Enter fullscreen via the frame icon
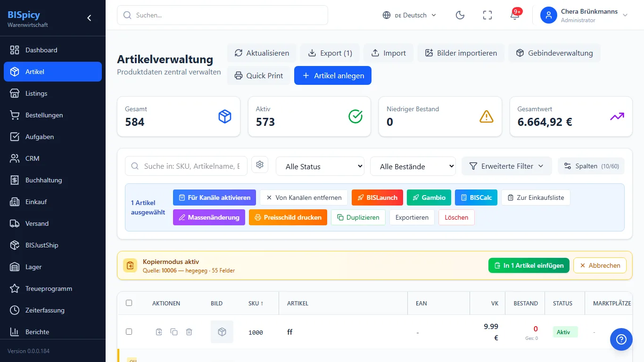The width and height of the screenshot is (644, 362). (x=487, y=15)
